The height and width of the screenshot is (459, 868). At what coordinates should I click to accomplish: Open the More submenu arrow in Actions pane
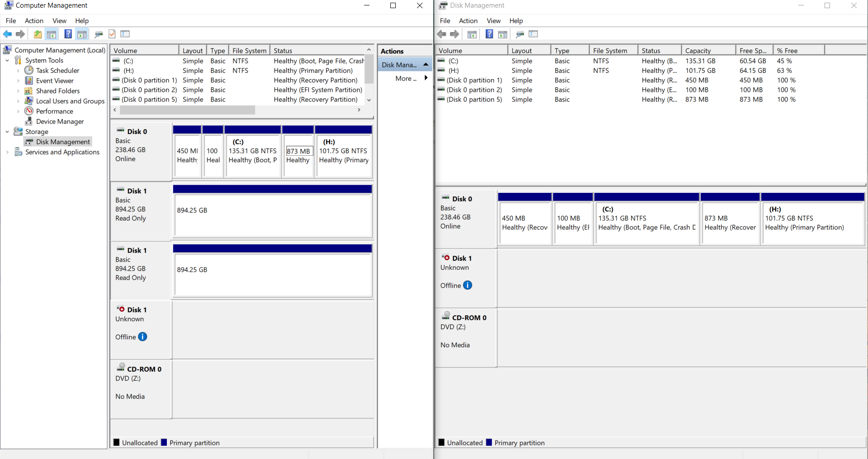click(x=426, y=78)
